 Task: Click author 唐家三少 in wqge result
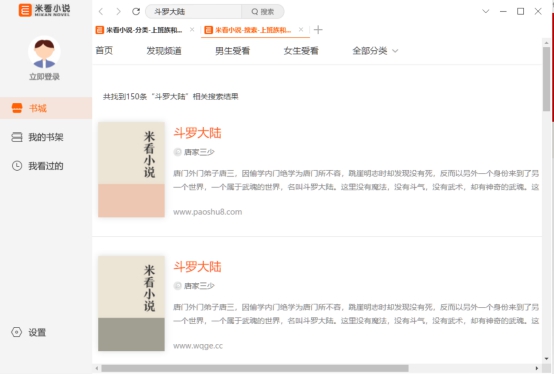[x=199, y=286]
